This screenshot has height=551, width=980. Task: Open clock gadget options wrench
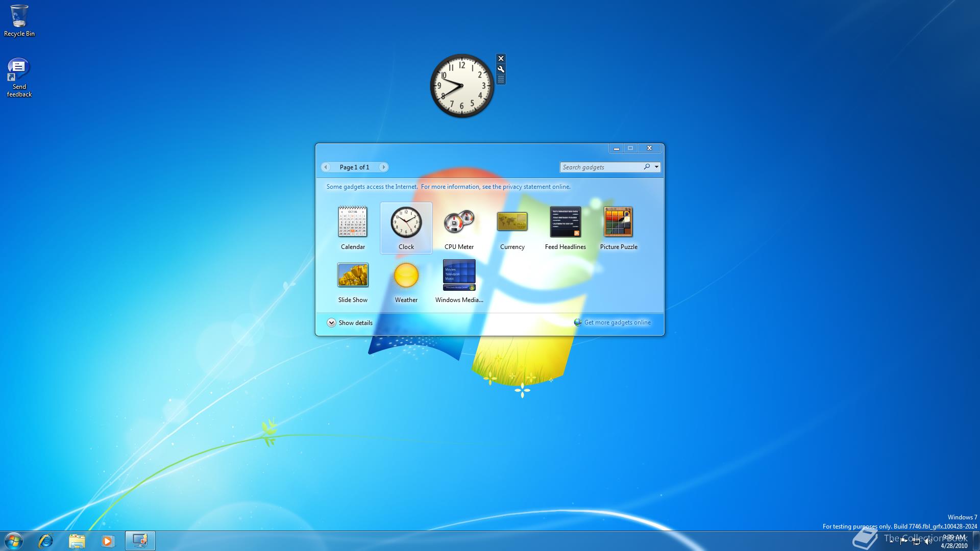pyautogui.click(x=501, y=69)
